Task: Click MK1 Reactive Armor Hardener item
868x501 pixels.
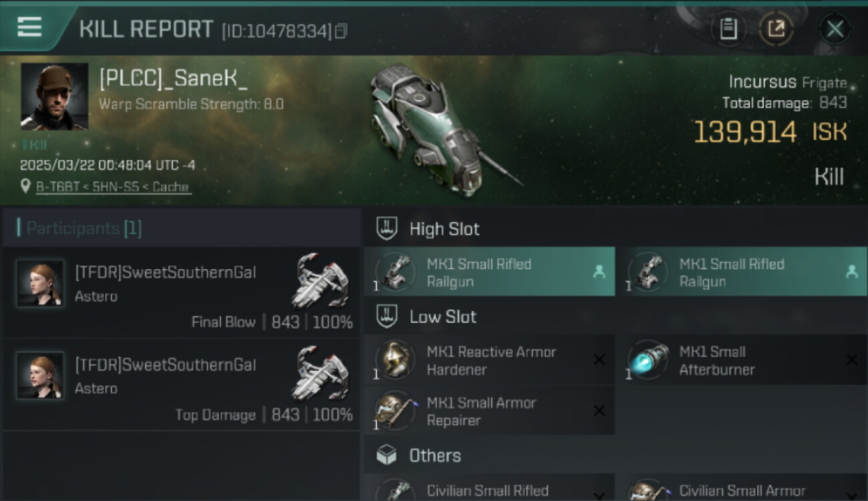Action: point(489,360)
